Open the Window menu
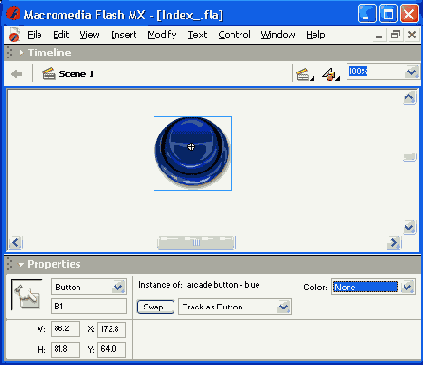This screenshot has height=365, width=423. tap(278, 35)
